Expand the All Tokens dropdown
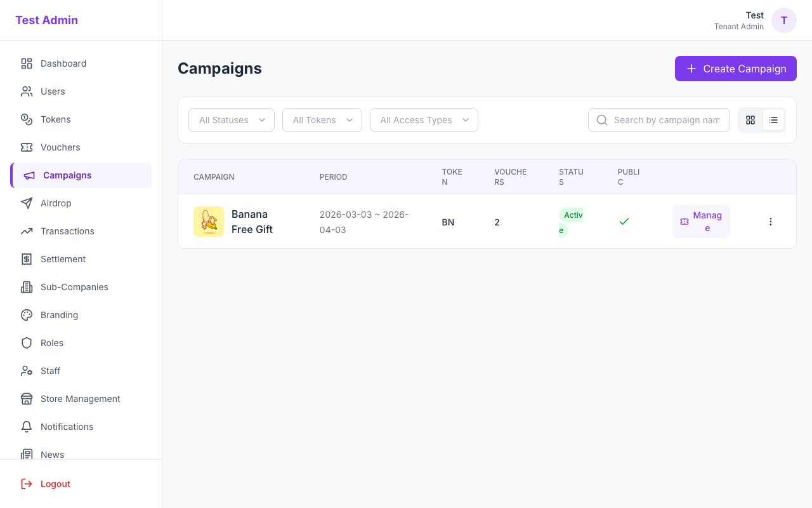Viewport: 812px width, 508px height. click(x=322, y=120)
